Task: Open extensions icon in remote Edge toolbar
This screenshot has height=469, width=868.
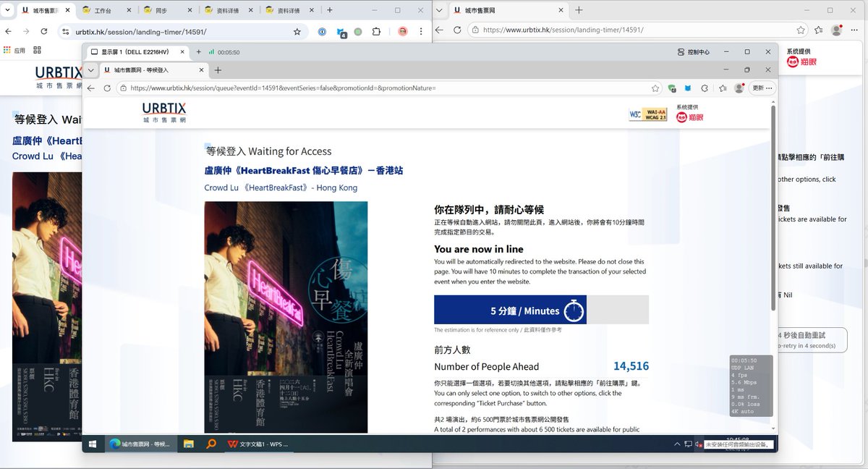Action: tap(705, 88)
